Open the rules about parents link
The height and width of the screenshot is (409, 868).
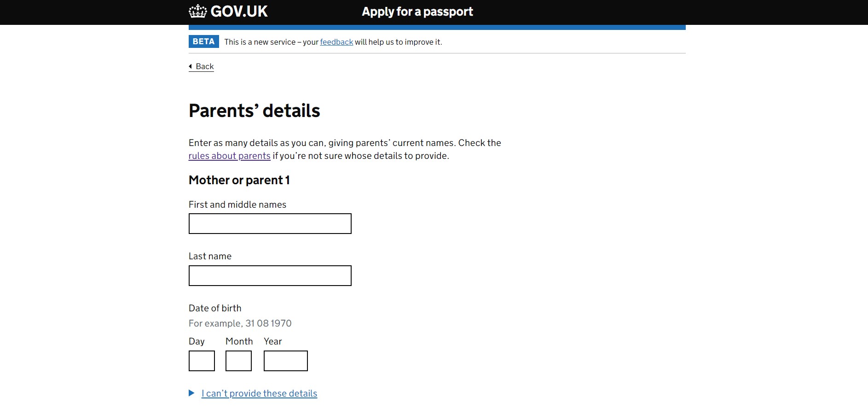click(229, 156)
